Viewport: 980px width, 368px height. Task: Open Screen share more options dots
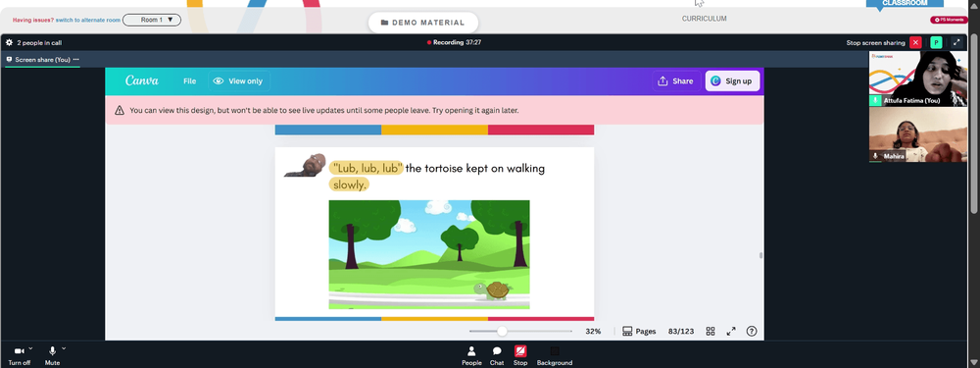(76, 60)
